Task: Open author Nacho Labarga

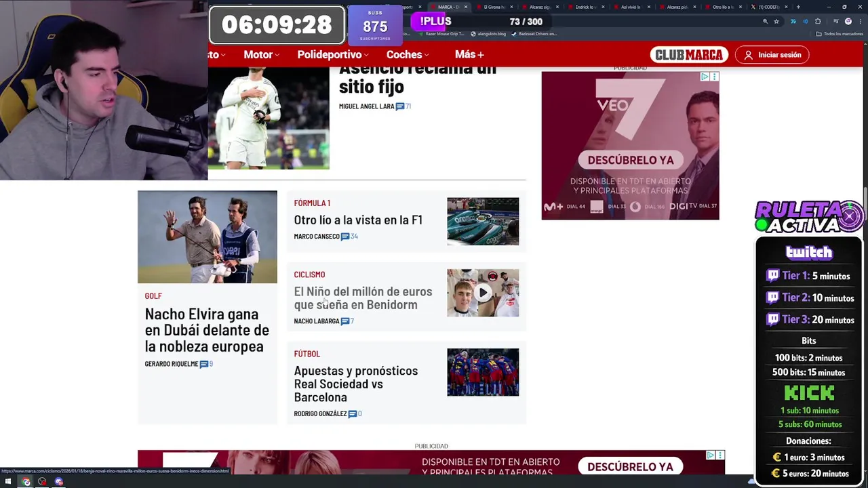Action: [317, 321]
